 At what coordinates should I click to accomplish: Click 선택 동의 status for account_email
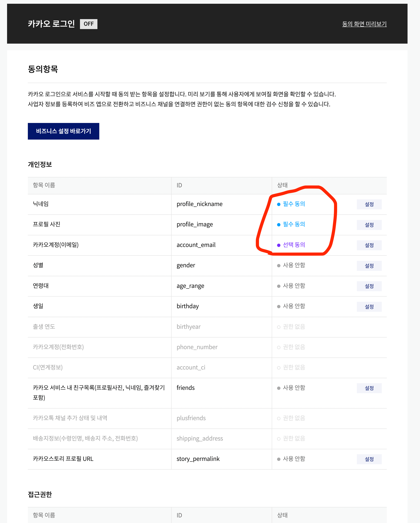coord(294,244)
